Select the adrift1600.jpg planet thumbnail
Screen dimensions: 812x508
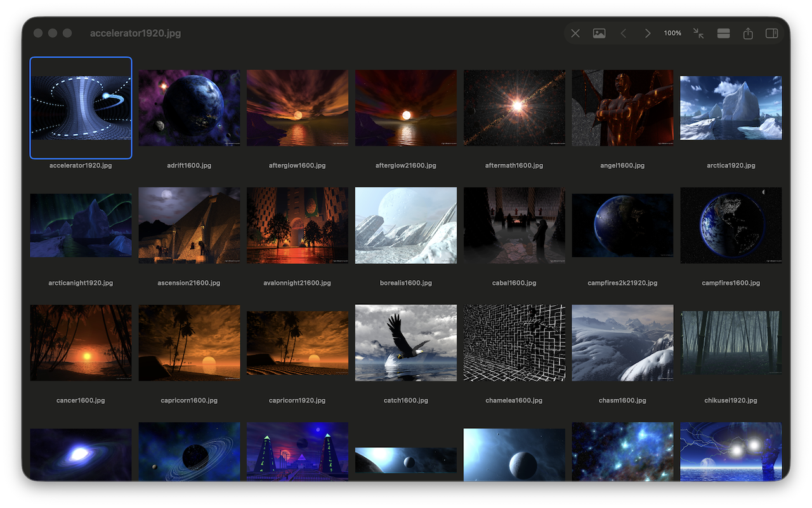pyautogui.click(x=190, y=108)
